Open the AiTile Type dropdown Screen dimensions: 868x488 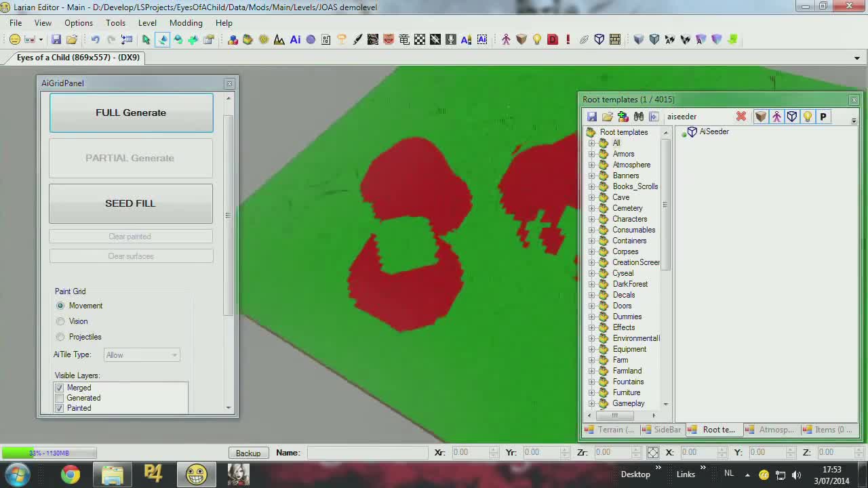click(x=142, y=355)
